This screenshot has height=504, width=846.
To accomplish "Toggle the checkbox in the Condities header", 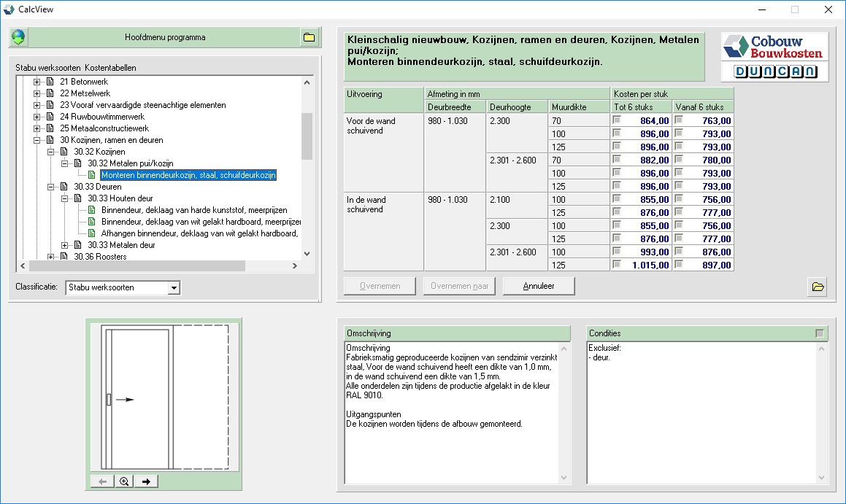I will point(820,333).
